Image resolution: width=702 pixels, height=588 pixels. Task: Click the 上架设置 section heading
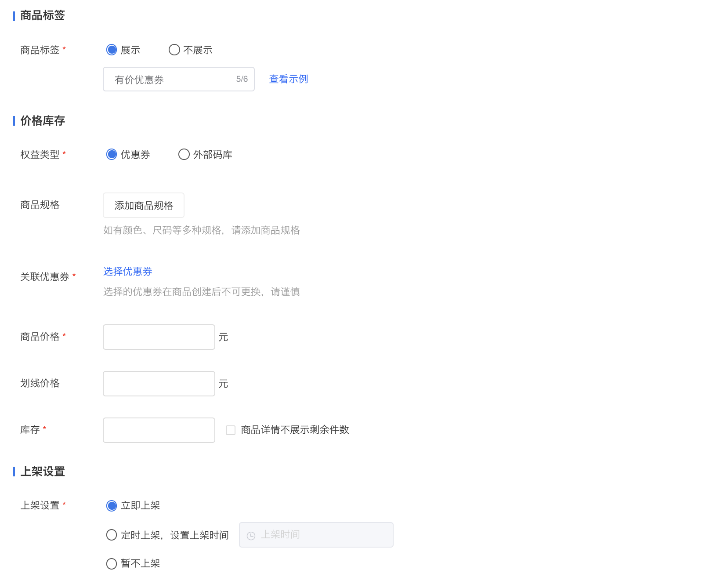coord(43,472)
